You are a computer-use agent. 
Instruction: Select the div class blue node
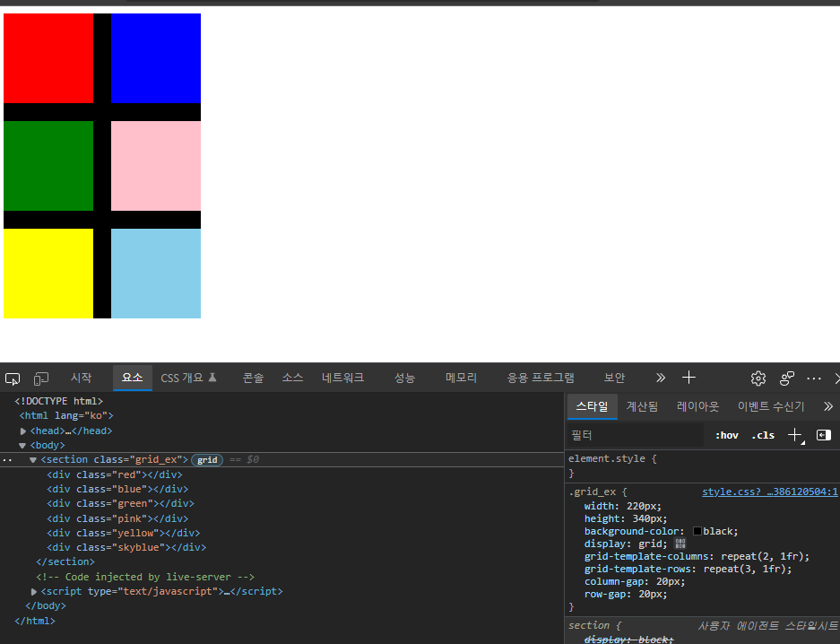[117, 489]
